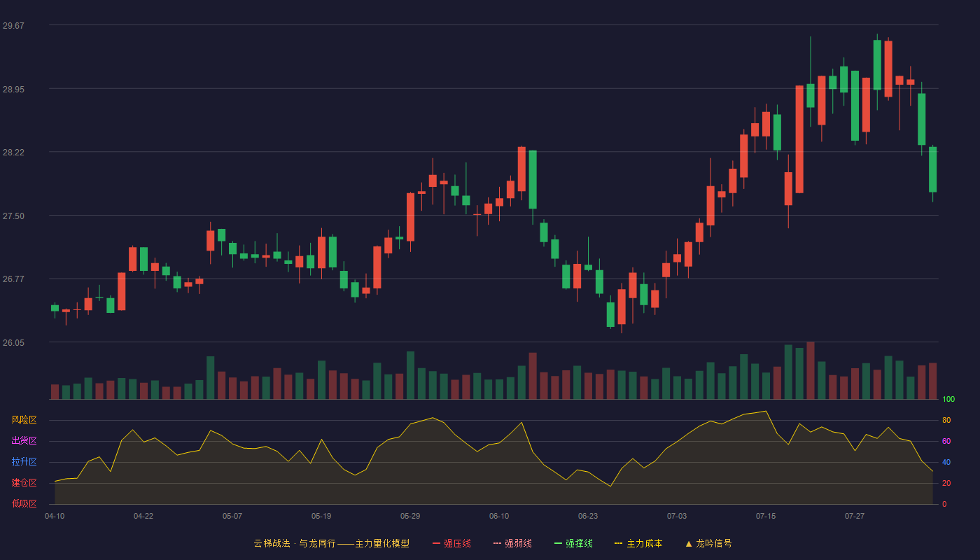Click the 05-07 date label

[x=232, y=516]
